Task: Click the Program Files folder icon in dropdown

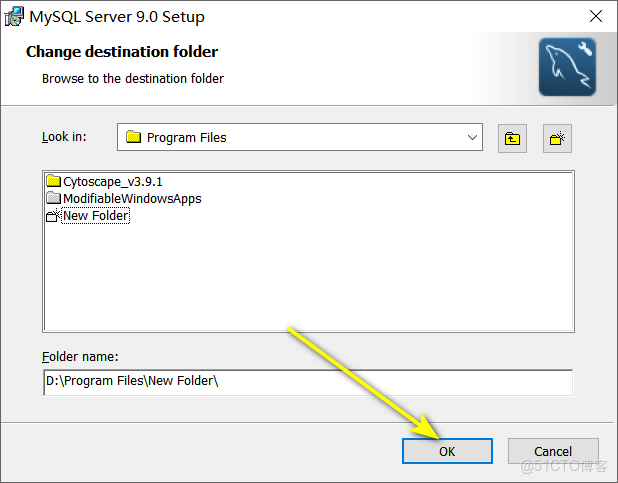Action: (133, 137)
